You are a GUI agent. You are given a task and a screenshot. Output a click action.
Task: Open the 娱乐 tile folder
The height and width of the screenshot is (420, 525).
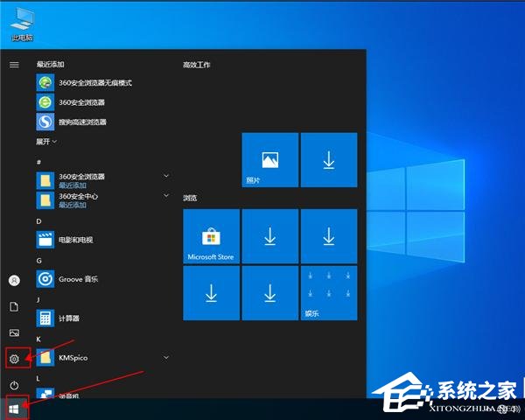pos(328,295)
